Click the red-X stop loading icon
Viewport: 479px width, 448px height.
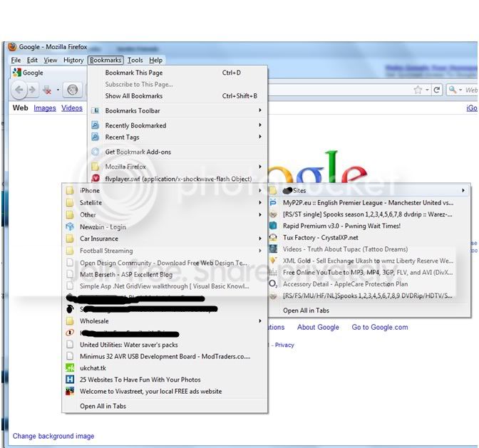click(47, 90)
